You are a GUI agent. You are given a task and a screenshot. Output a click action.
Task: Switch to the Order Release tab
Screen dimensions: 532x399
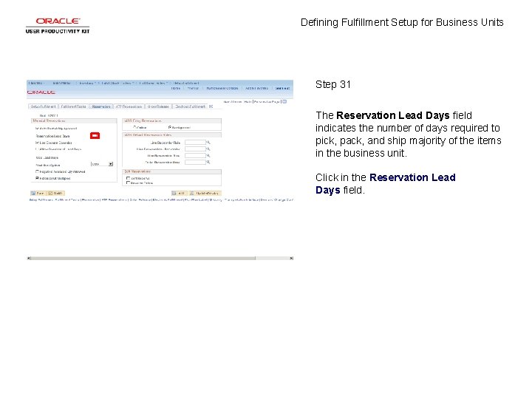coord(158,106)
